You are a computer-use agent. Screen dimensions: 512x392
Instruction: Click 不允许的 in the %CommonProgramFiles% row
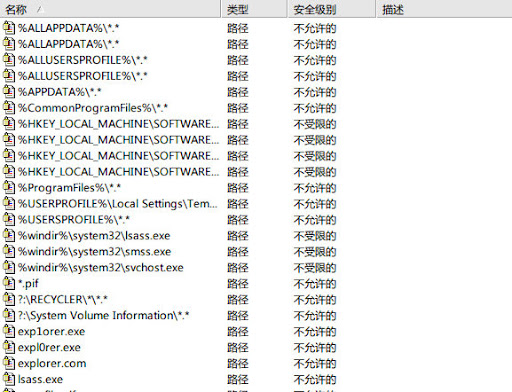(315, 108)
